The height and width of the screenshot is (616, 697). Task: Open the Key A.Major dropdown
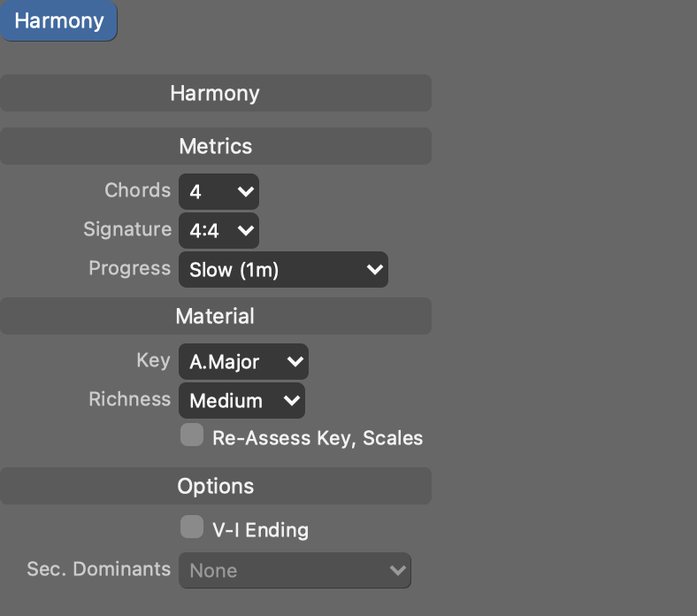(243, 361)
